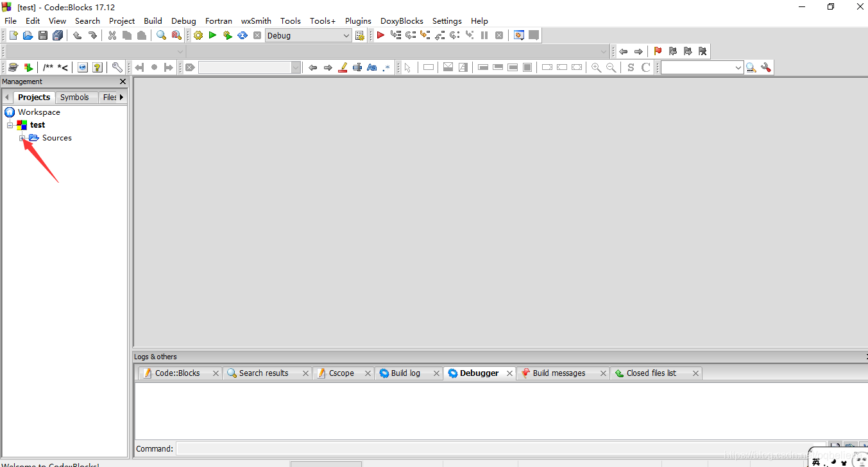868x467 pixels.
Task: Insert DoxyBlocks *< line comment
Action: click(x=62, y=67)
